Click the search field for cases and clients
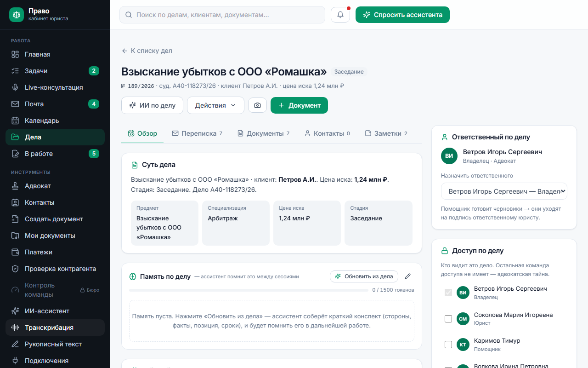Viewport: 588px width, 368px height. pyautogui.click(x=222, y=15)
